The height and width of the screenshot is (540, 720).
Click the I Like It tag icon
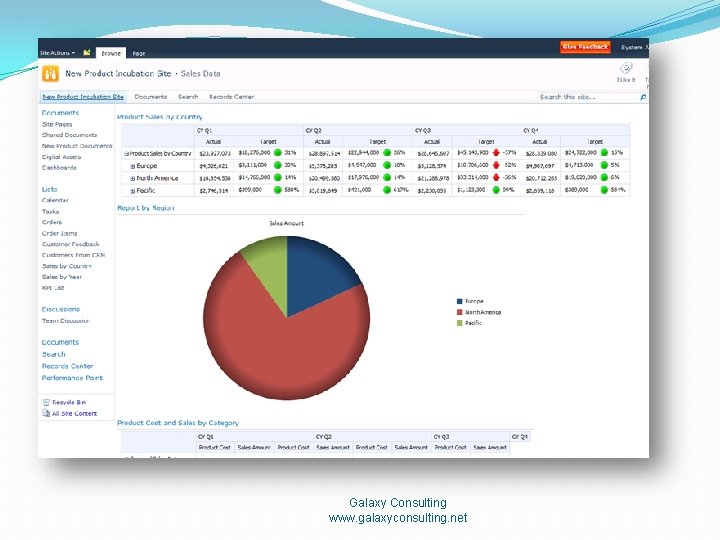pos(625,68)
